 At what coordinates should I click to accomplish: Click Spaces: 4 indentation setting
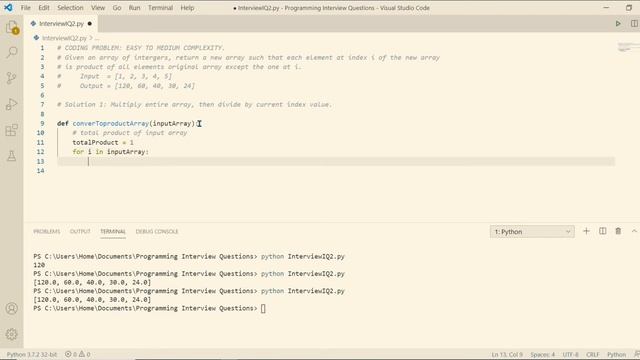click(x=542, y=354)
